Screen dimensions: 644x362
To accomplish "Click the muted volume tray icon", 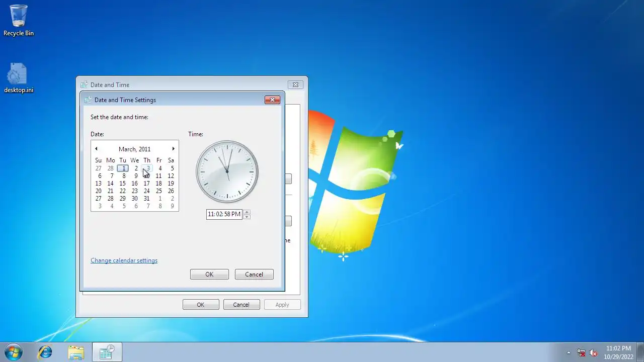I will click(x=593, y=352).
